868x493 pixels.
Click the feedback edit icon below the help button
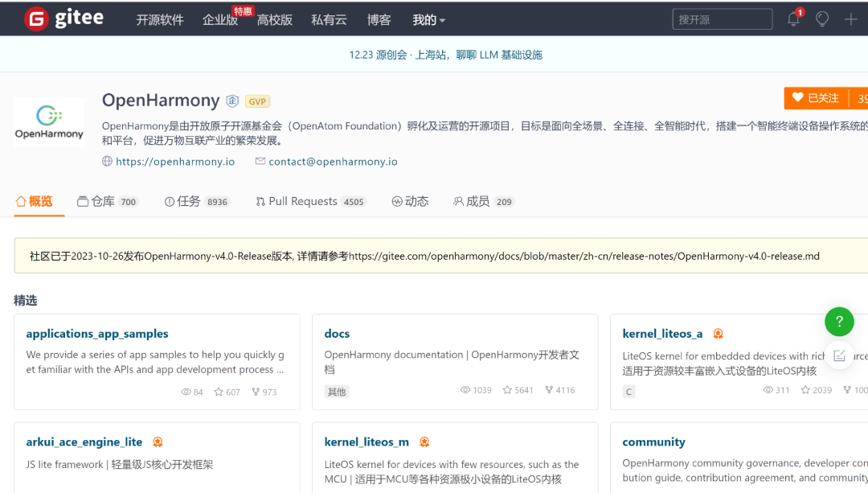point(839,355)
